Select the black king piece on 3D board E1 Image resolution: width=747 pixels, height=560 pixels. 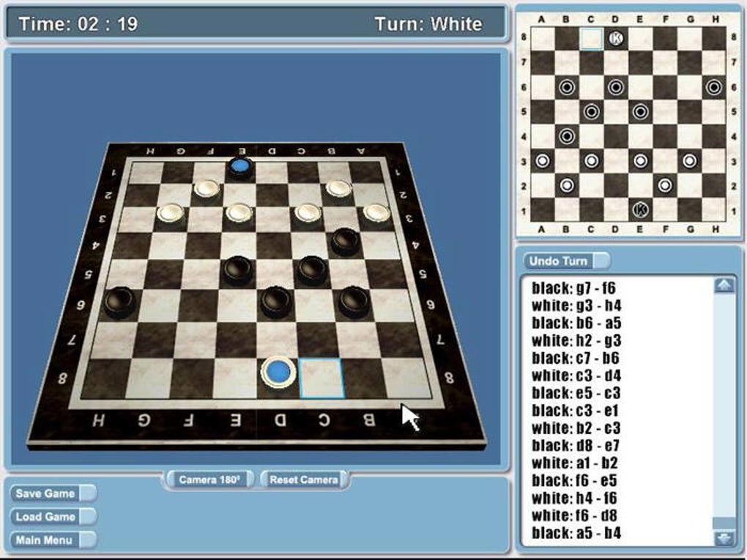241,168
